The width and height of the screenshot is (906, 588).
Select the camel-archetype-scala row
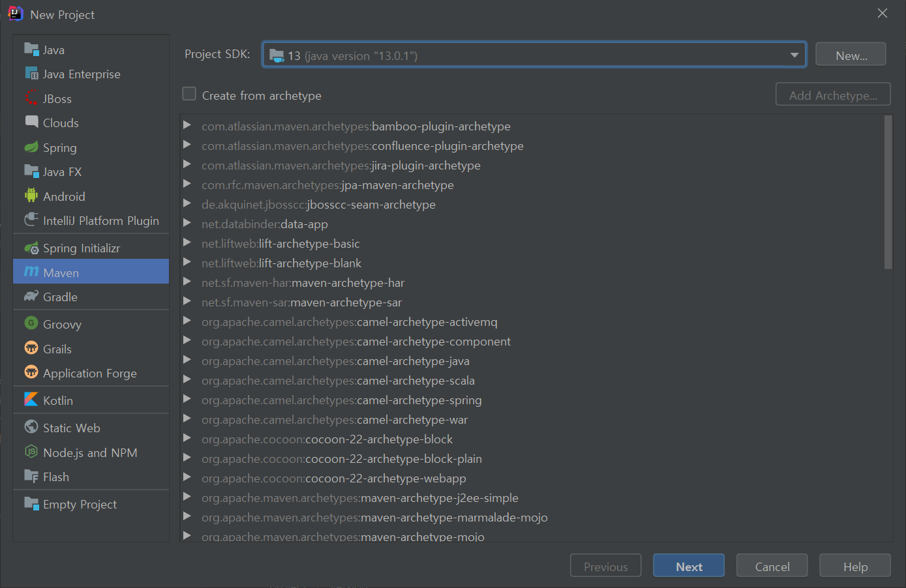click(531, 380)
